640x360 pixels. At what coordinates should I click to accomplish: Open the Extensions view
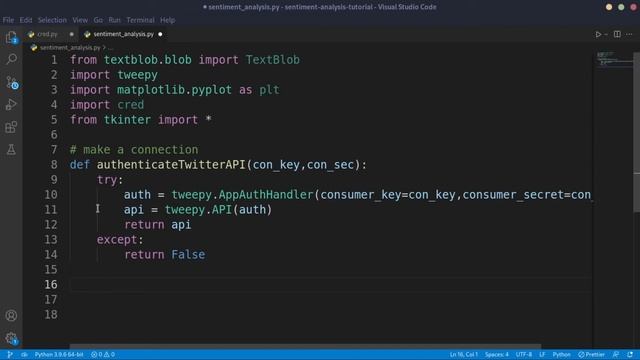(11, 127)
